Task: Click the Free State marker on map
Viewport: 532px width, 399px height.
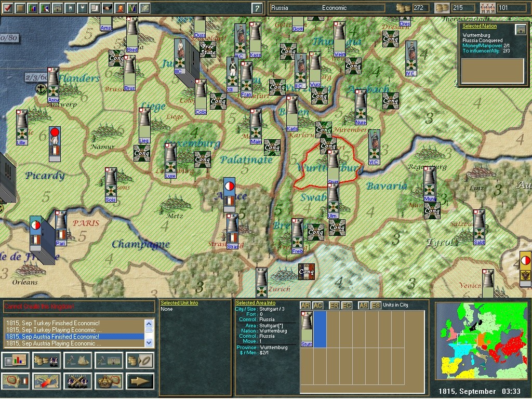Action: pos(208,50)
